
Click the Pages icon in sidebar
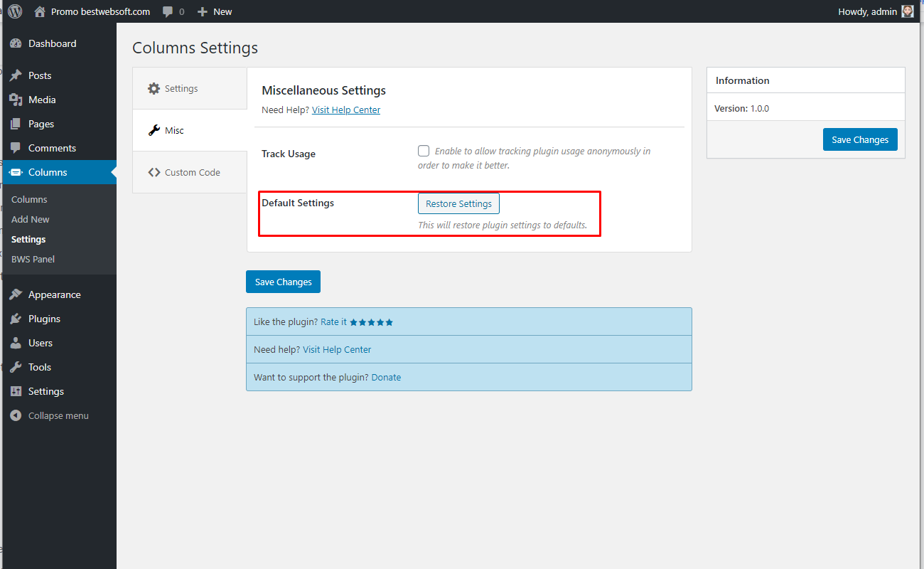click(x=16, y=124)
